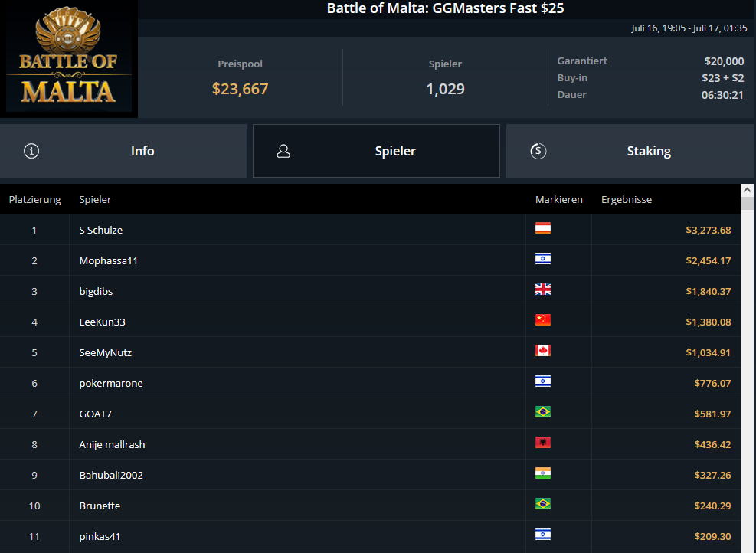756x553 pixels.
Task: Click the Ergebnisse column header
Action: coord(627,200)
